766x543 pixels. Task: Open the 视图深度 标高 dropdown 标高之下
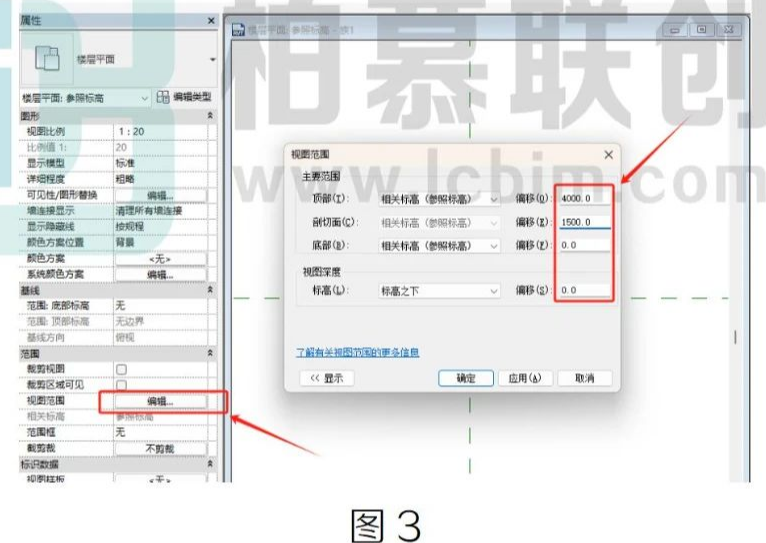tap(439, 291)
